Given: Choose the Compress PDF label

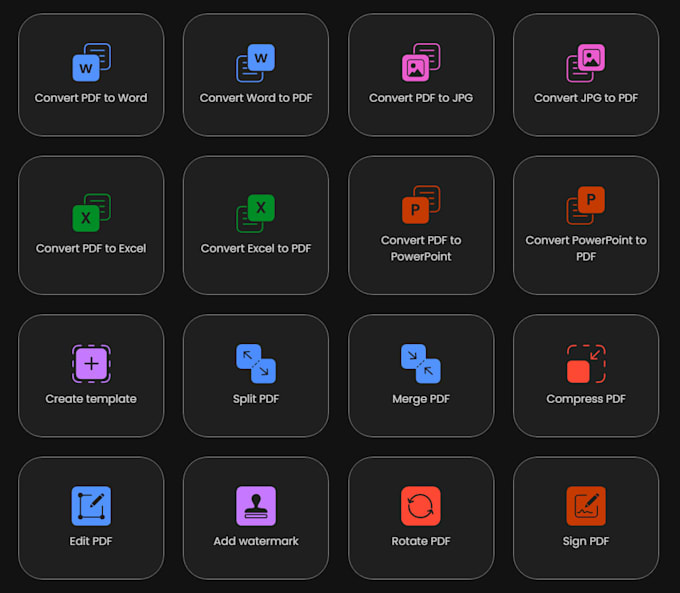Looking at the screenshot, I should pyautogui.click(x=586, y=399).
